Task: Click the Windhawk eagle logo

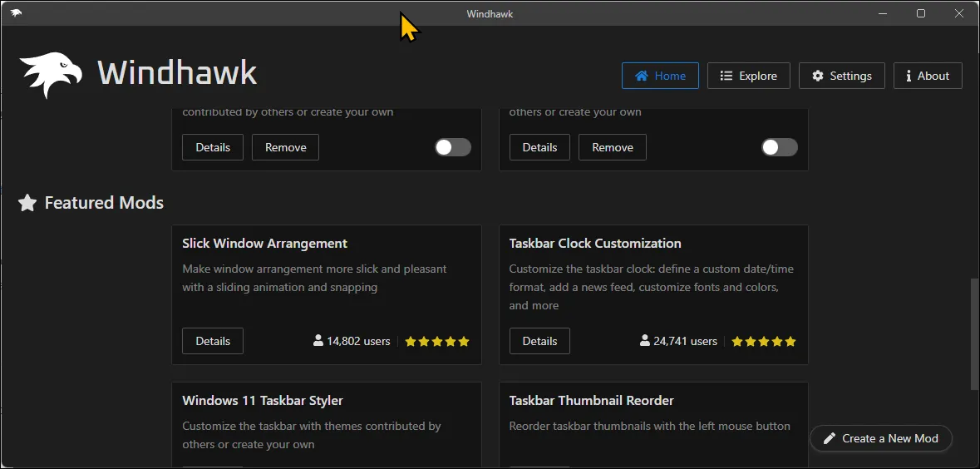Action: 51,76
